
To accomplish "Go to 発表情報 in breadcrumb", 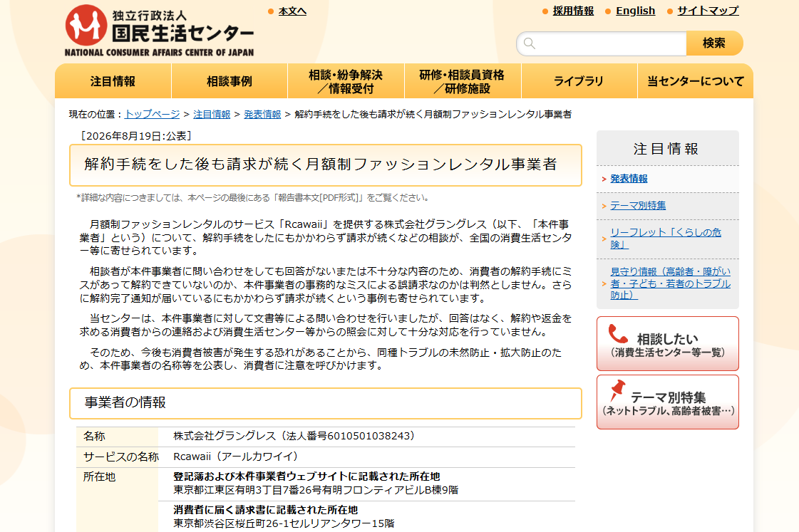I will tap(262, 115).
